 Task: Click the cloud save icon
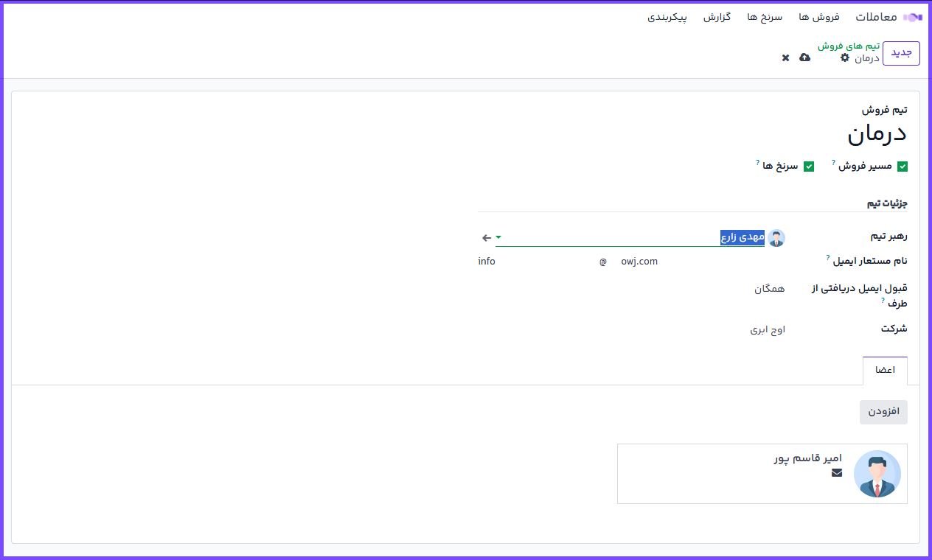coord(804,57)
